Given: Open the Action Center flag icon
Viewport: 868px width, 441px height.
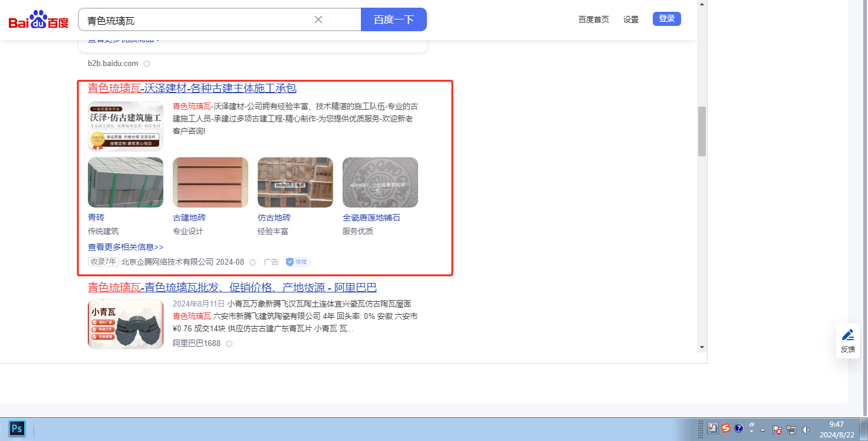Looking at the screenshot, I should [x=777, y=430].
